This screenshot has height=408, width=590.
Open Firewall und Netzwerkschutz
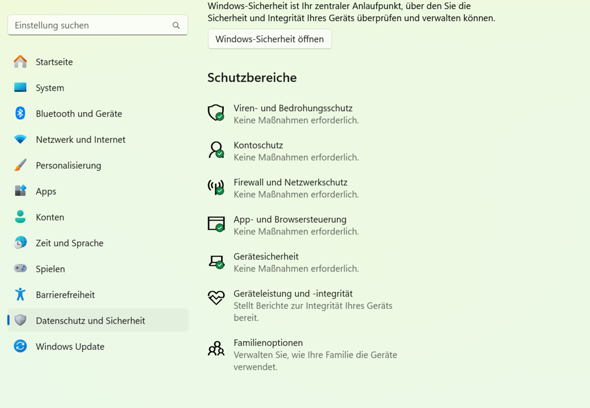[290, 182]
